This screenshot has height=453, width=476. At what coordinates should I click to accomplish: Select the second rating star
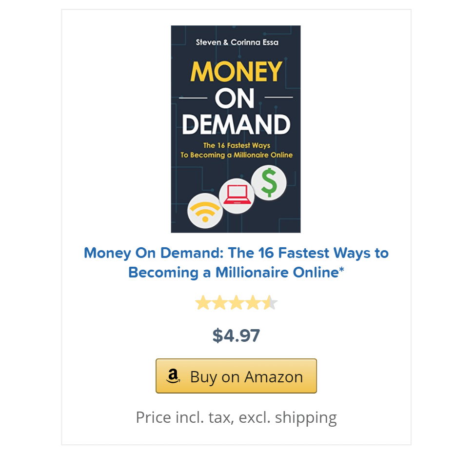[219, 302]
